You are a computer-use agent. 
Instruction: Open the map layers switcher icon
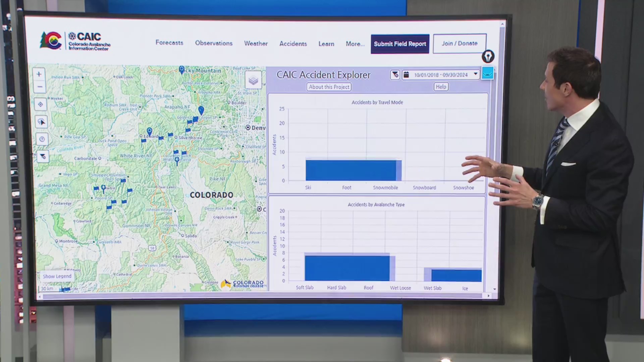(x=253, y=80)
